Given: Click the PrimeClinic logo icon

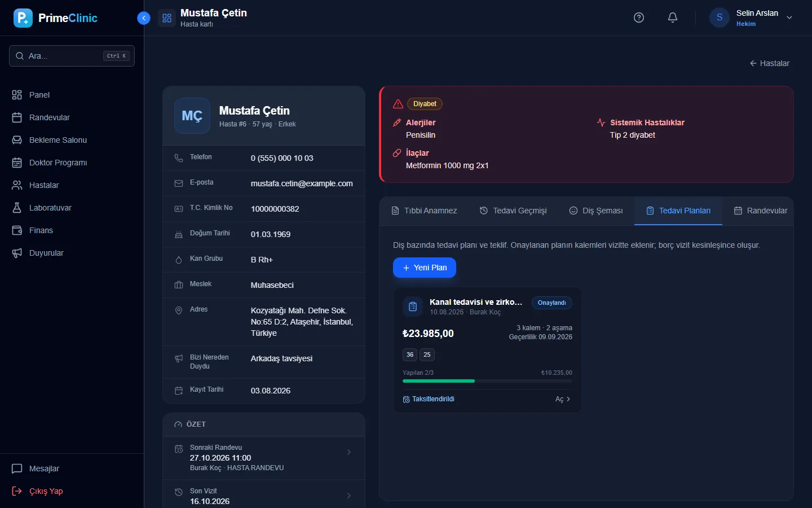Looking at the screenshot, I should tap(23, 18).
